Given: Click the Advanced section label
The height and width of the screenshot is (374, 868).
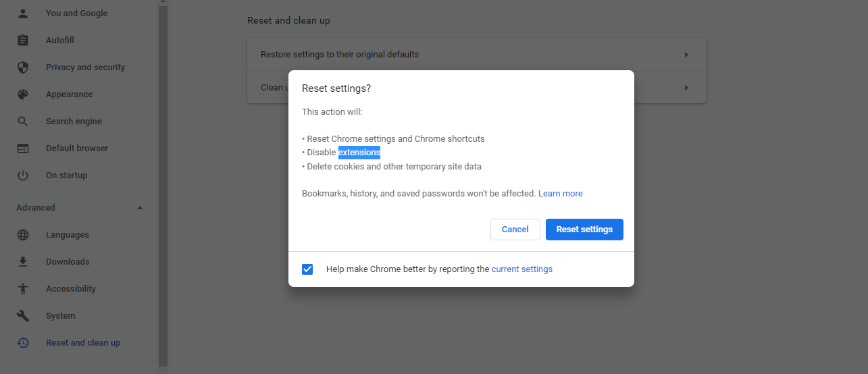Looking at the screenshot, I should click(x=36, y=208).
